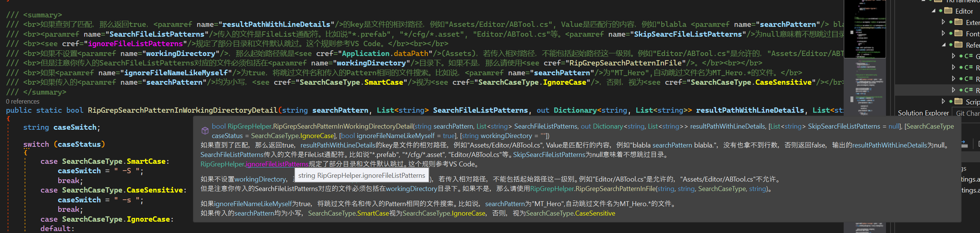The width and height of the screenshot is (980, 233).
Task: Expand the Font… folder node
Action: click(x=943, y=33)
